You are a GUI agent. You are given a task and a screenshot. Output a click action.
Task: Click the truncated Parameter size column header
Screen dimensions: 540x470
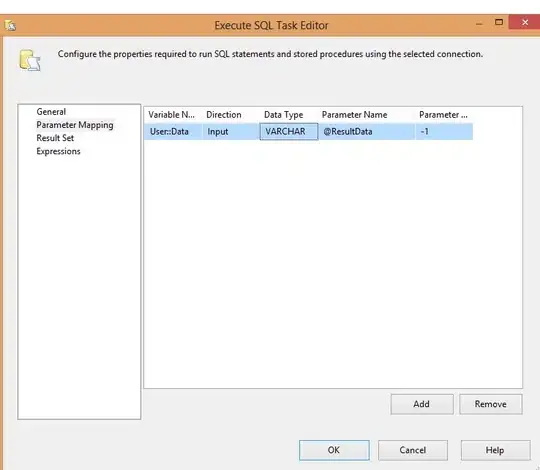pyautogui.click(x=443, y=115)
